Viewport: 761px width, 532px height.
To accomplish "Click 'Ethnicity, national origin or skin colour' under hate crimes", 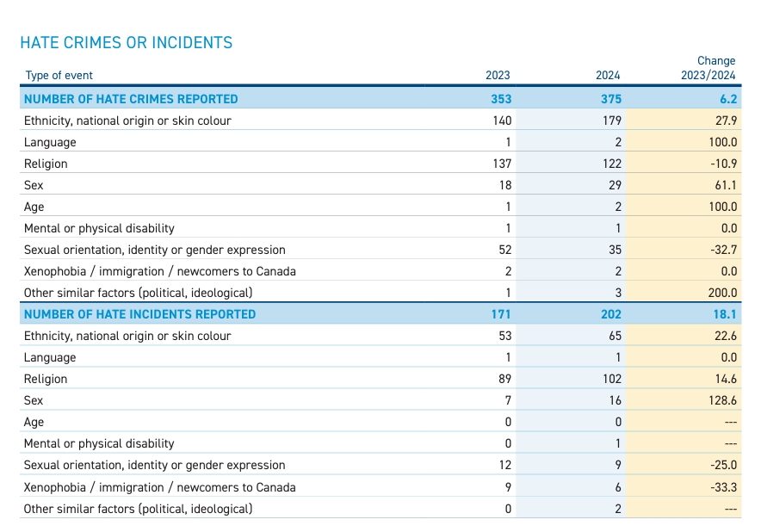I will click(127, 121).
